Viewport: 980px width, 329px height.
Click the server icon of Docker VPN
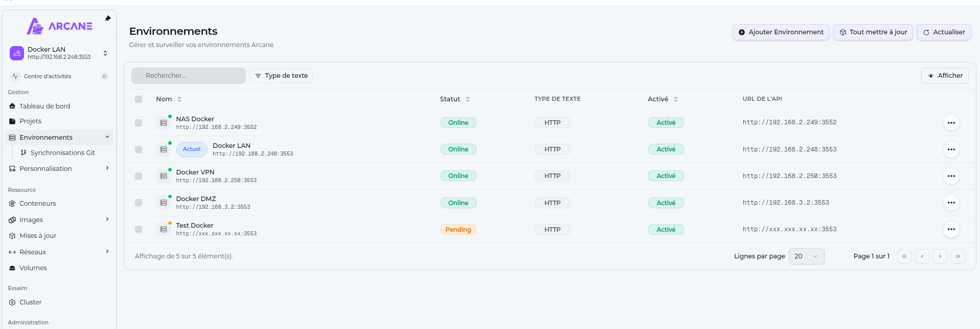click(164, 176)
